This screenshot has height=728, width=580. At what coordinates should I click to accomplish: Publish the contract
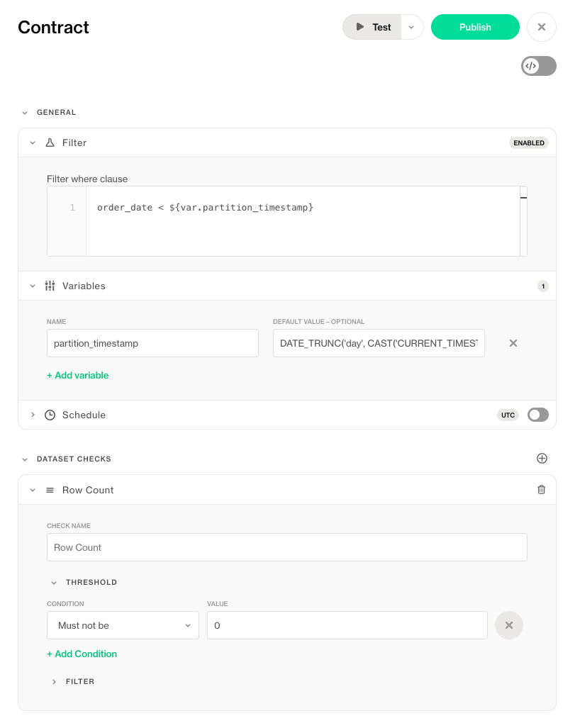click(475, 27)
